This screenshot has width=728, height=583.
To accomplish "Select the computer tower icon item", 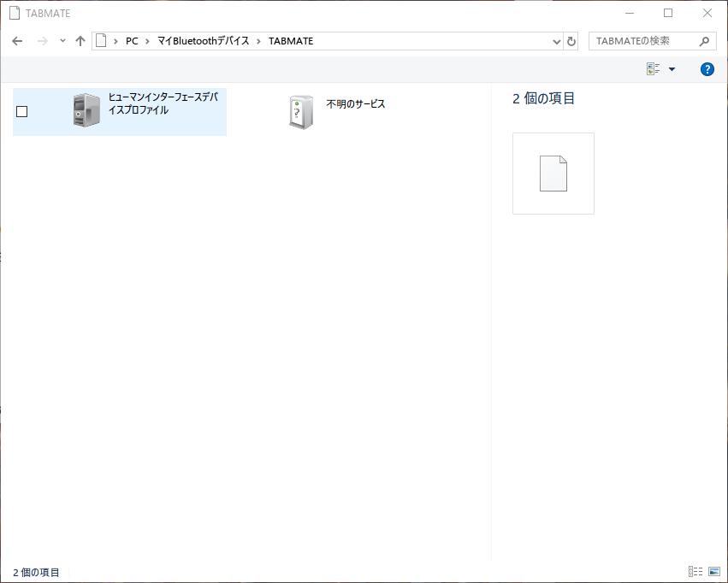I will 86,110.
